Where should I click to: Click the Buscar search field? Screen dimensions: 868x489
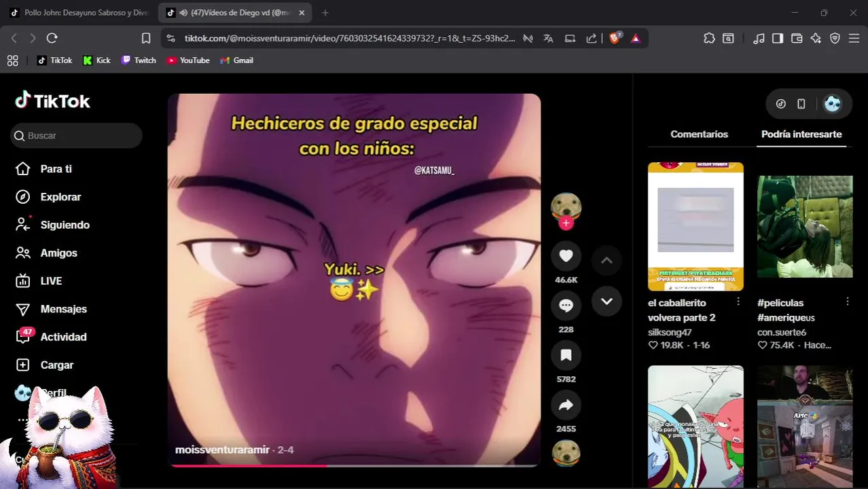click(x=76, y=136)
